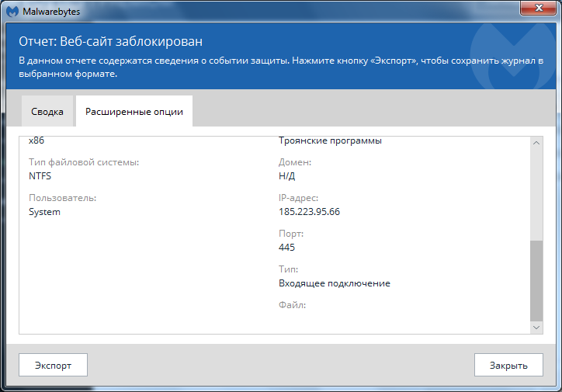Switch to the Сводка tab

47,112
